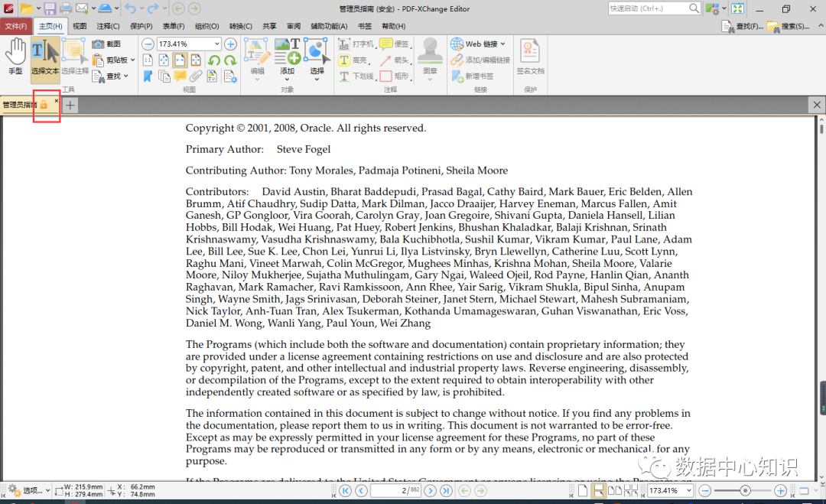Open attachments pane with paperclip icon

(x=196, y=76)
